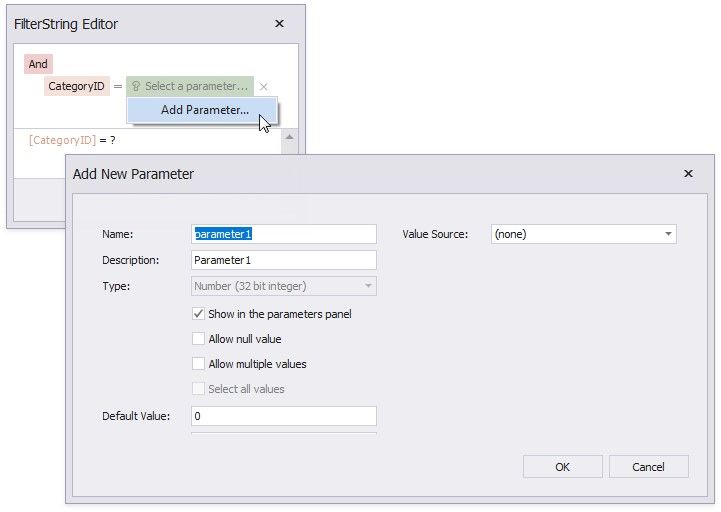721x512 pixels.
Task: Close the FilterString Editor window
Action: point(279,23)
